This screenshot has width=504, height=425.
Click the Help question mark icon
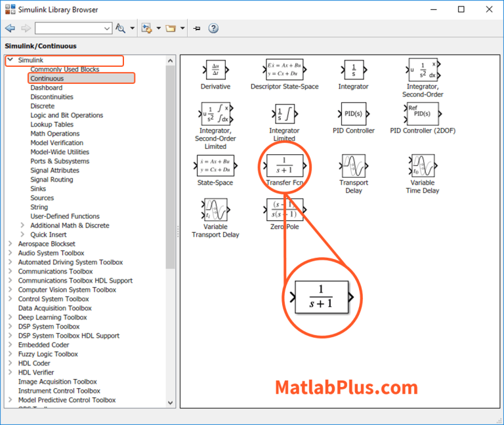pos(213,28)
